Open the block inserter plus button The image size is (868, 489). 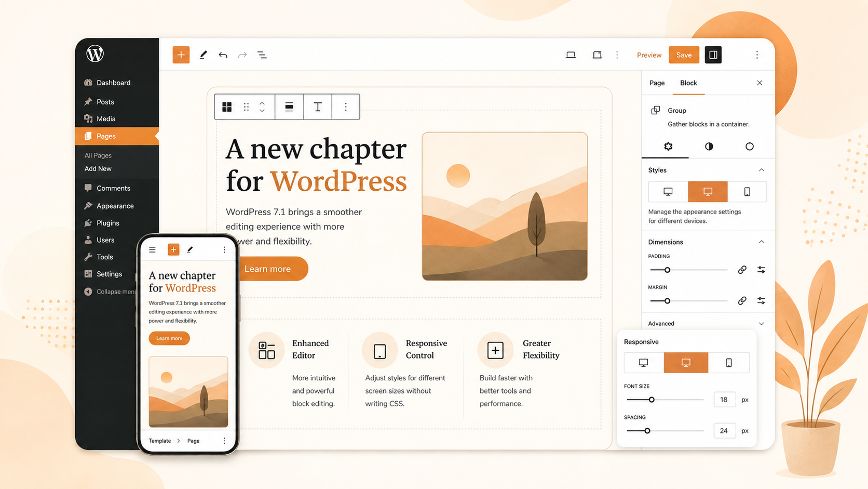tap(181, 55)
